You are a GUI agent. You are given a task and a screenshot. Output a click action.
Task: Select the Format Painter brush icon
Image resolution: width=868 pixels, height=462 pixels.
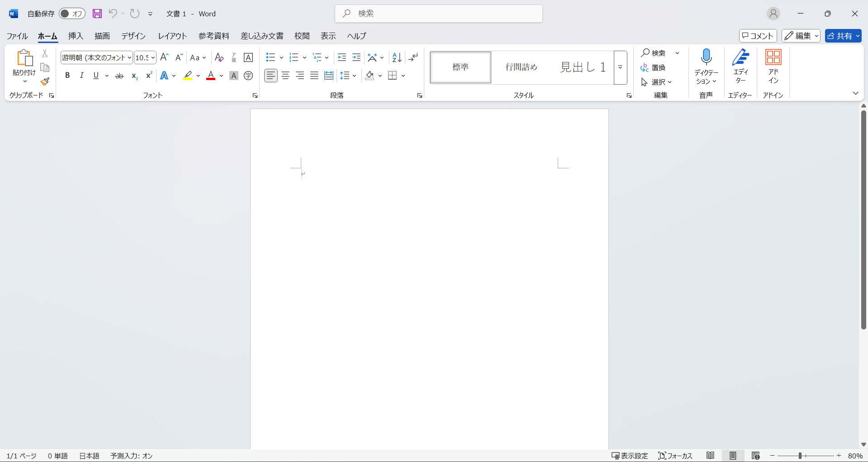pos(45,81)
